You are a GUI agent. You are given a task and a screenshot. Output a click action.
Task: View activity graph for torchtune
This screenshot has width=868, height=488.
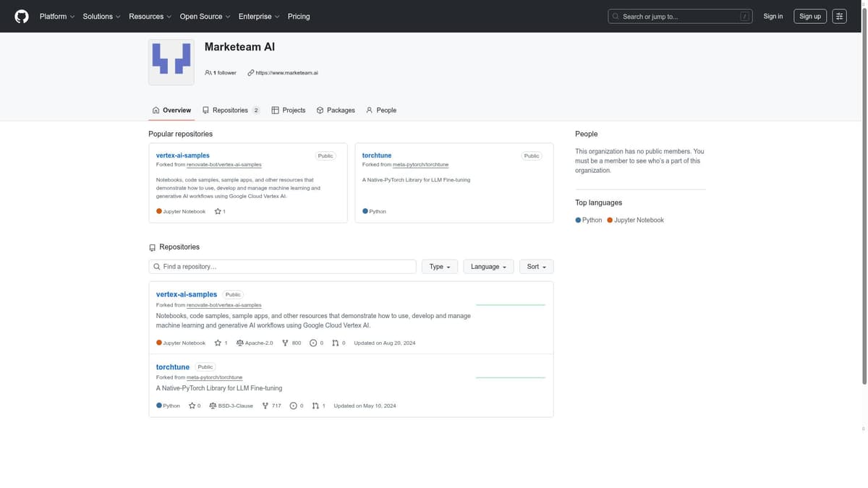[510, 377]
